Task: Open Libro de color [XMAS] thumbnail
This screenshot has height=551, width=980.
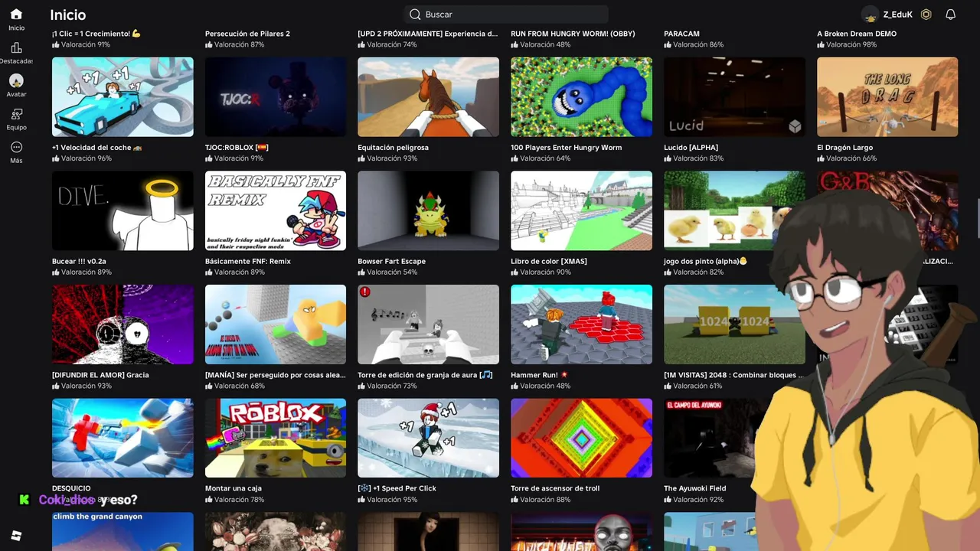Action: click(x=581, y=210)
